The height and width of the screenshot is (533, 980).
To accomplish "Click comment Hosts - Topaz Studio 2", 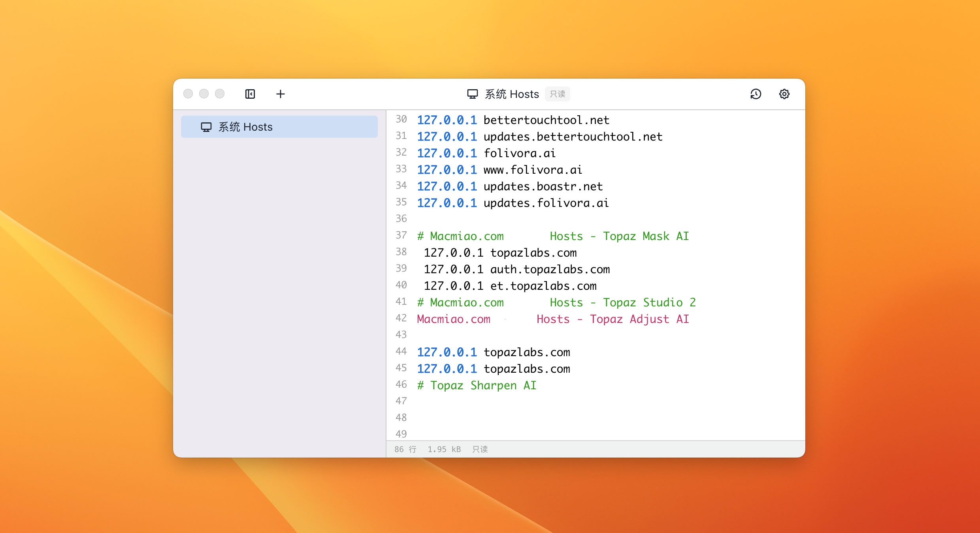I will coord(623,302).
